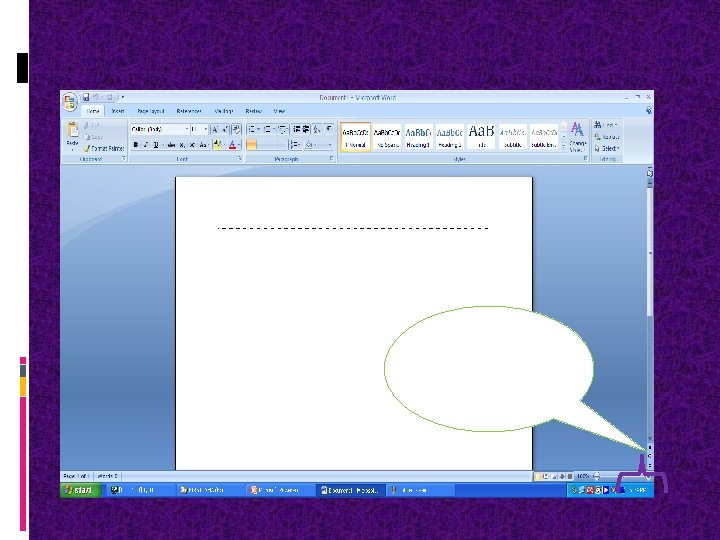
Task: Click the Grow Font icon
Action: pos(215,129)
